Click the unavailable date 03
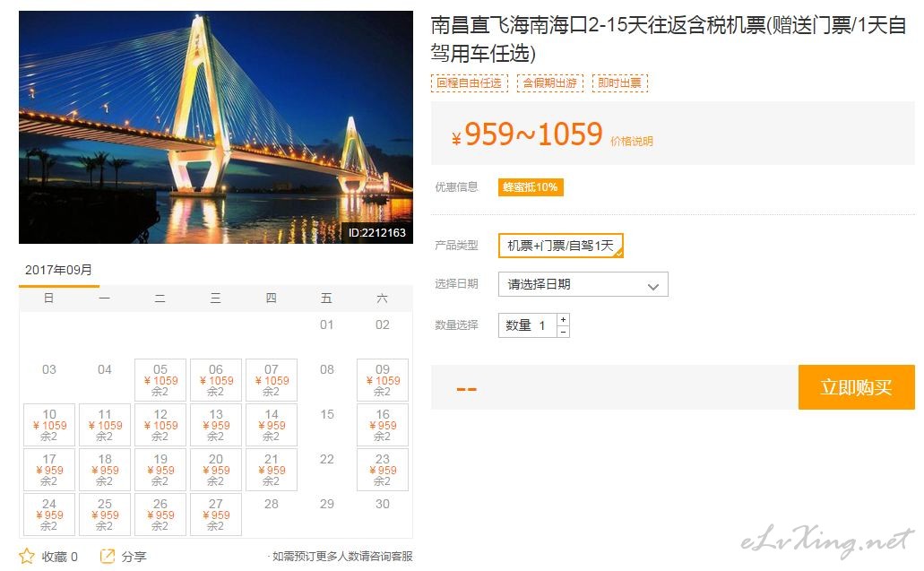 tap(49, 369)
